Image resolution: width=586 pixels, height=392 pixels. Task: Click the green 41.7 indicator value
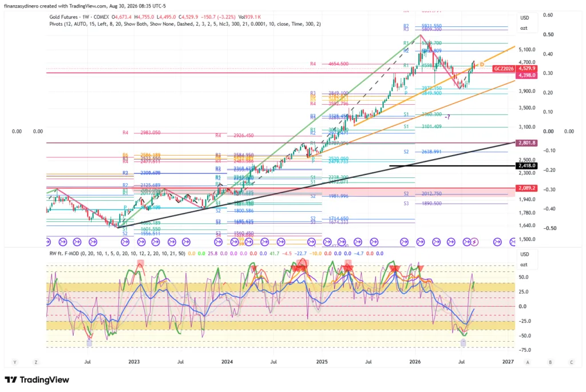274,254
